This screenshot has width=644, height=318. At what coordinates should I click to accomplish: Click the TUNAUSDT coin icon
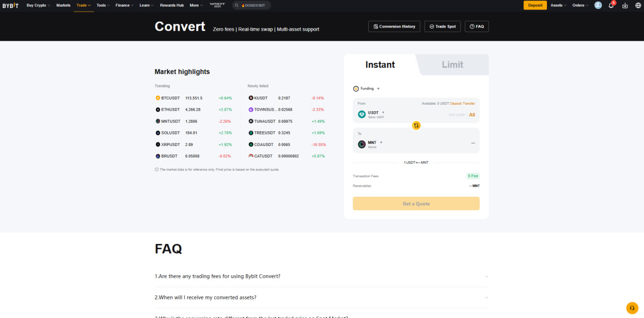(x=251, y=121)
